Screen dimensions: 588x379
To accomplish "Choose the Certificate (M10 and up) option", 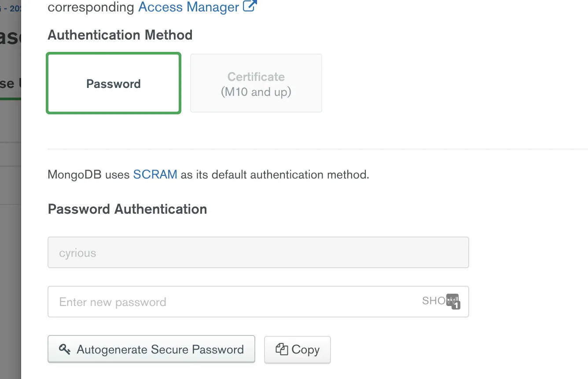I will click(x=256, y=84).
